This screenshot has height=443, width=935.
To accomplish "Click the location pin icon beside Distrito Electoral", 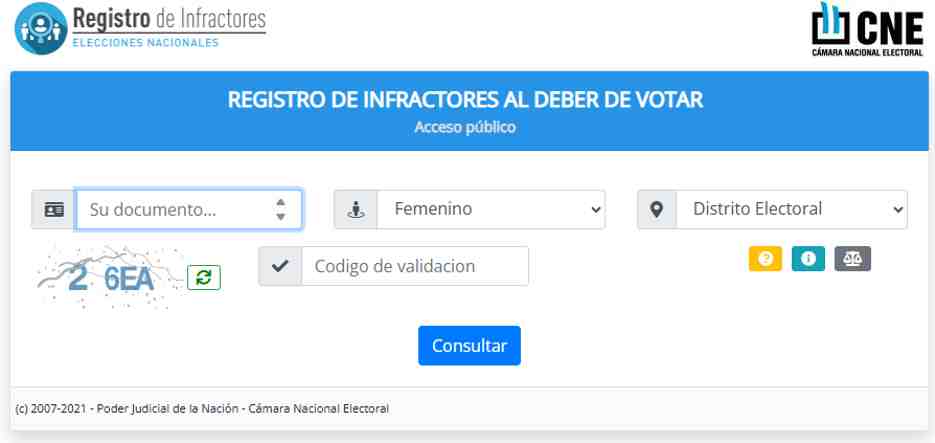I will (657, 209).
